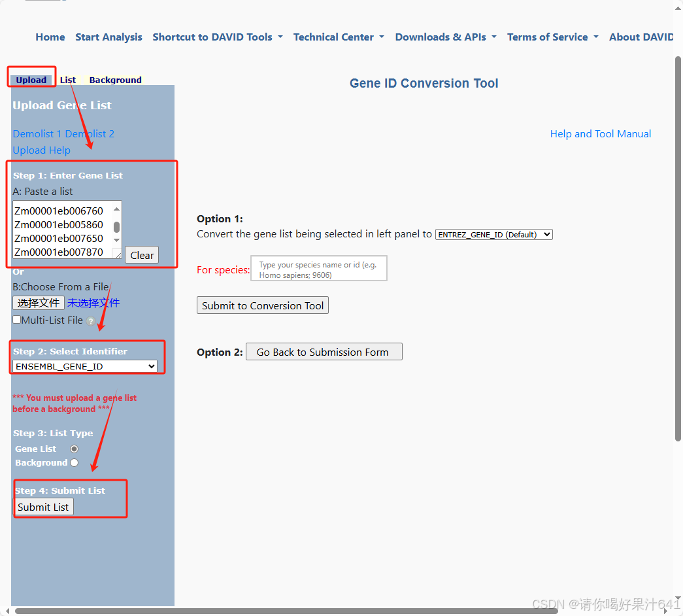Switch to the Upload tab

(x=31, y=80)
